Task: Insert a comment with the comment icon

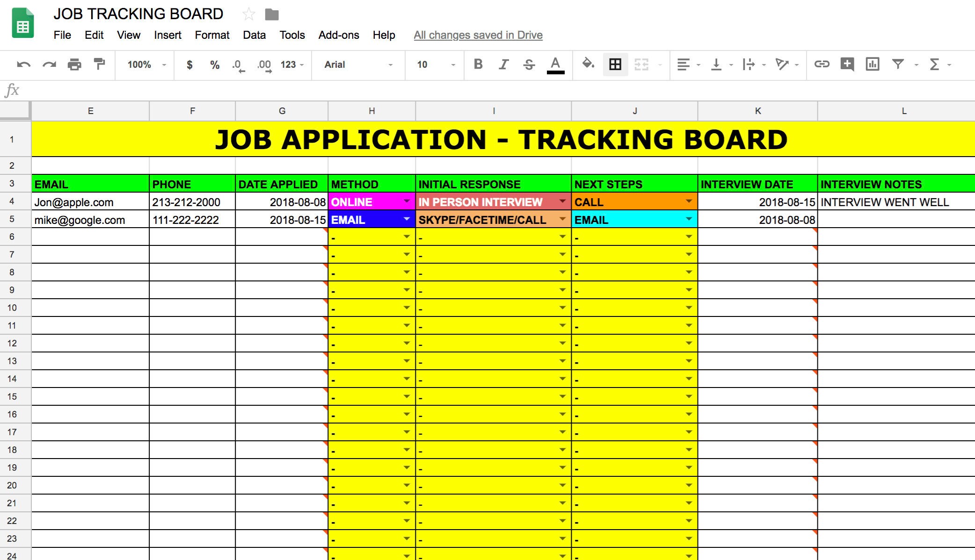Action: click(x=848, y=65)
